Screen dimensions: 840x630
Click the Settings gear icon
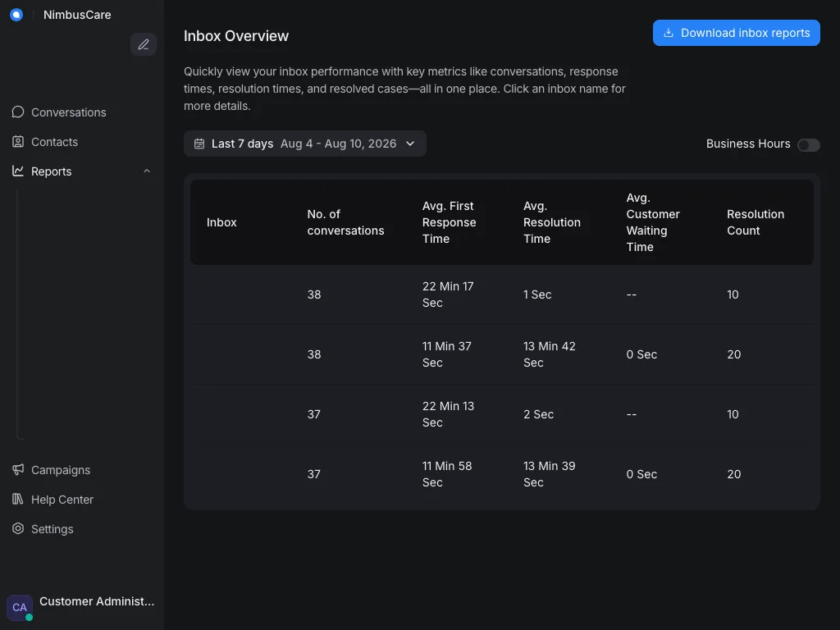(18, 528)
